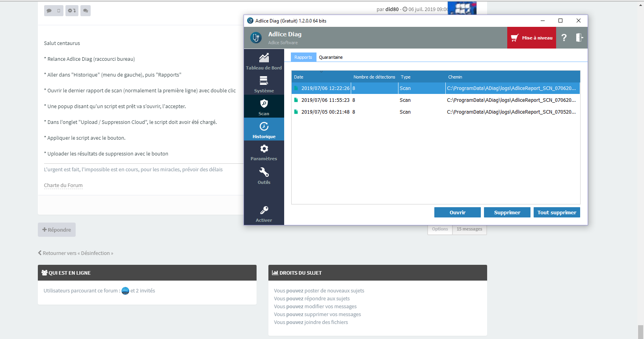Screen dimensions: 644x339
Task: Click the double chat bubbles icon
Action: point(86,11)
